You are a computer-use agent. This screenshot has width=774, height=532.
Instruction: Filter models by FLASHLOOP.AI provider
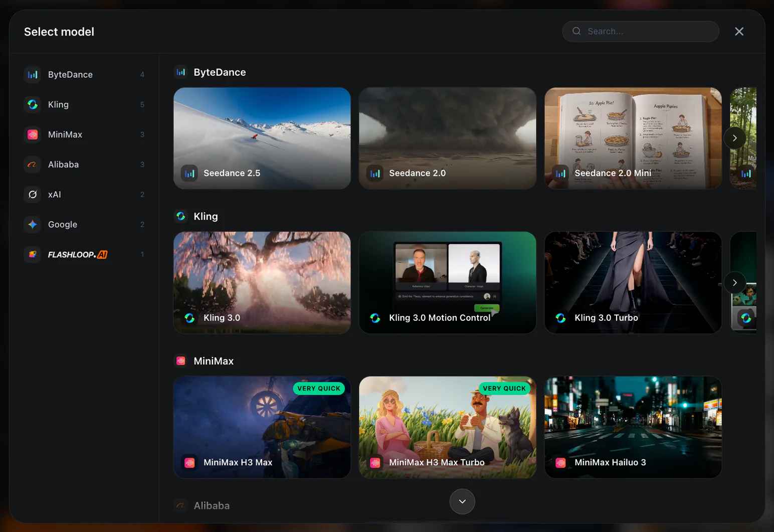pyautogui.click(x=84, y=255)
